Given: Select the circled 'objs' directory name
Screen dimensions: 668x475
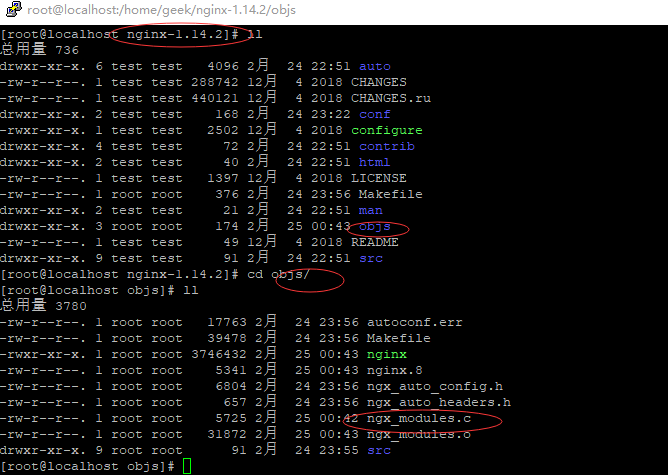Looking at the screenshot, I should pyautogui.click(x=375, y=227).
